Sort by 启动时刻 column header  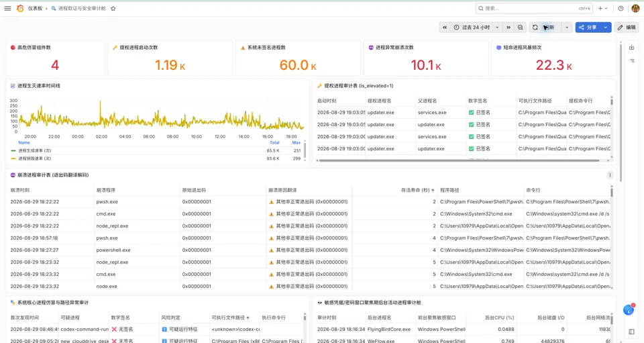point(327,101)
